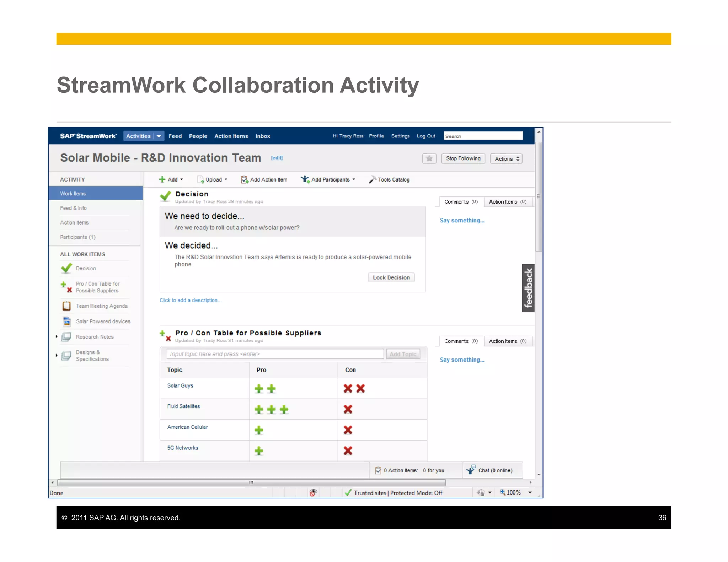728x562 pixels.
Task: Click the Search input field
Action: 483,136
